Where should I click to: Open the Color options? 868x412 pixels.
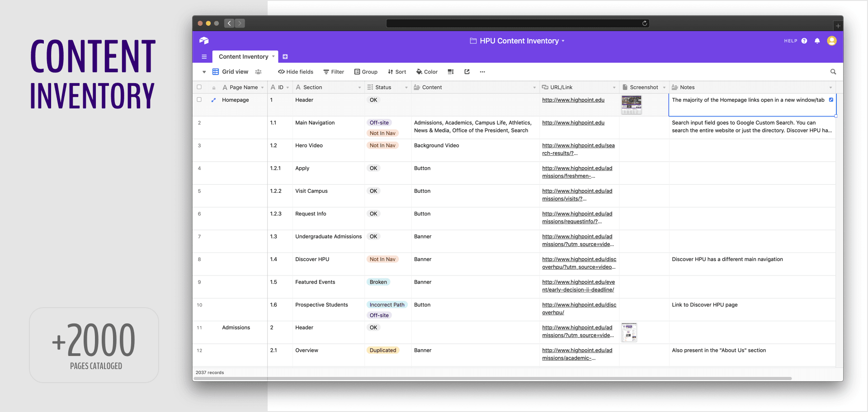427,72
